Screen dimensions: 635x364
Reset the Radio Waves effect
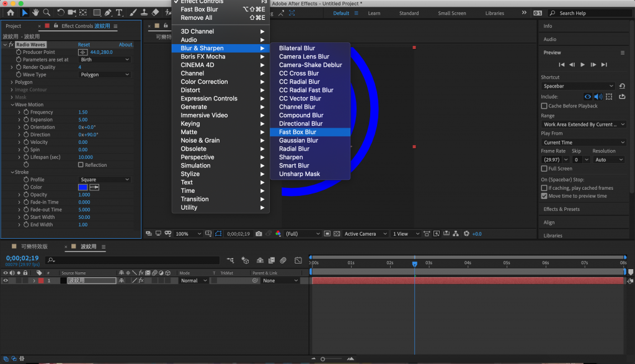coord(84,45)
